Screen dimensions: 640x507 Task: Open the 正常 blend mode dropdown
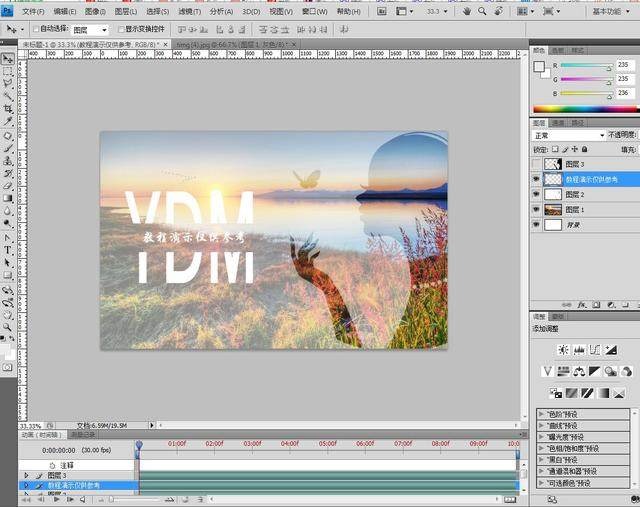566,135
